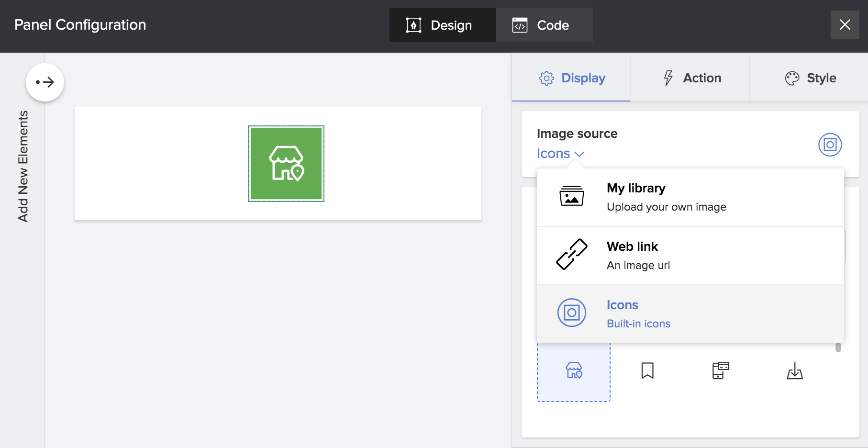Click the Web link chain icon

(572, 255)
